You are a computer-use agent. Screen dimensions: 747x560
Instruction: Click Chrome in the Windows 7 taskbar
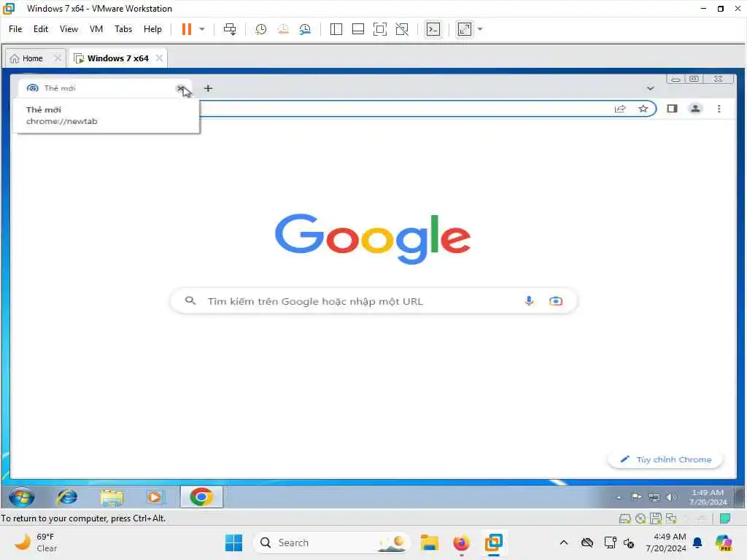[x=201, y=497]
